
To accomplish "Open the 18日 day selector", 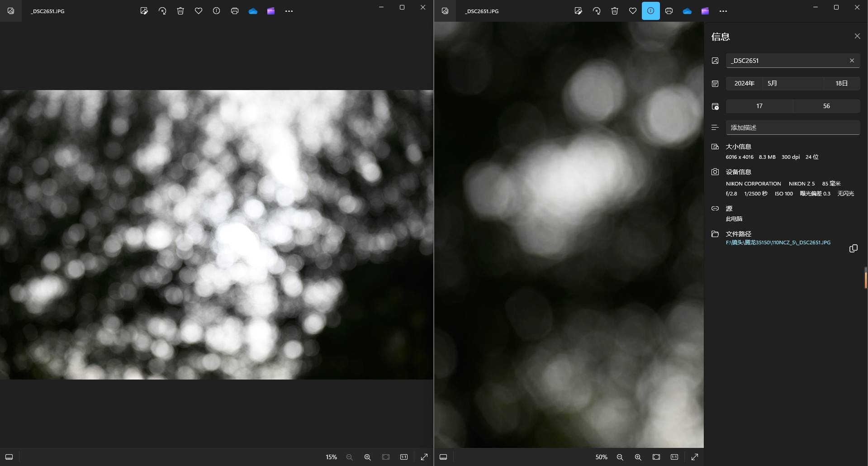I will point(841,83).
